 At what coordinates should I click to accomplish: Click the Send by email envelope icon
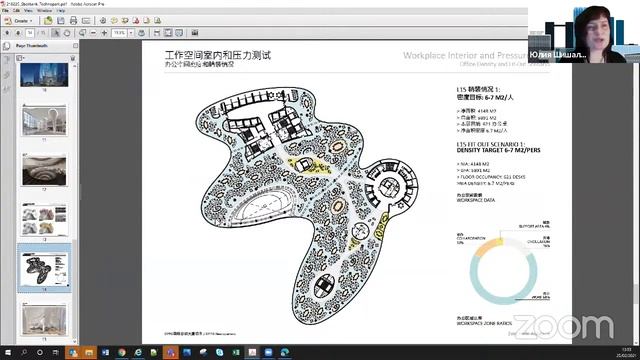(x=86, y=21)
